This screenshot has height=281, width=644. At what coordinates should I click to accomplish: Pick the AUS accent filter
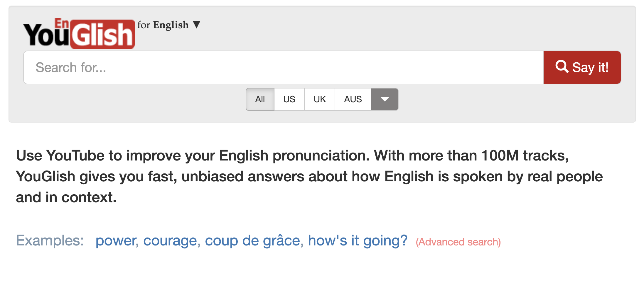coord(353,99)
